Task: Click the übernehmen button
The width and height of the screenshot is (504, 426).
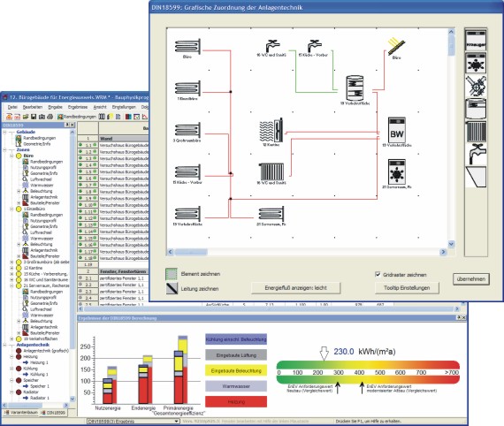Action: tap(471, 279)
